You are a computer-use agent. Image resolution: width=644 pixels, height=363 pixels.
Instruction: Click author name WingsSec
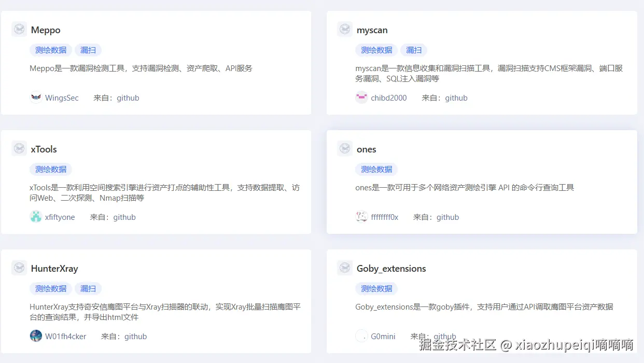coord(62,98)
